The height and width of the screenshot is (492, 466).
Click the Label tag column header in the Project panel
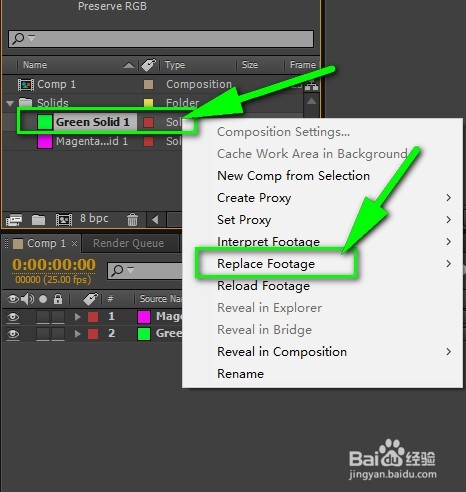pos(148,65)
